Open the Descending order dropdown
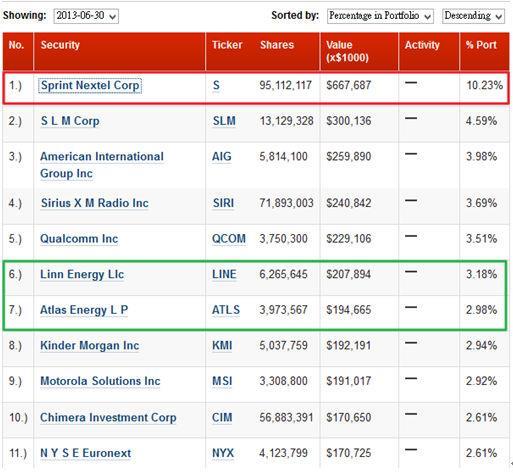 point(473,16)
